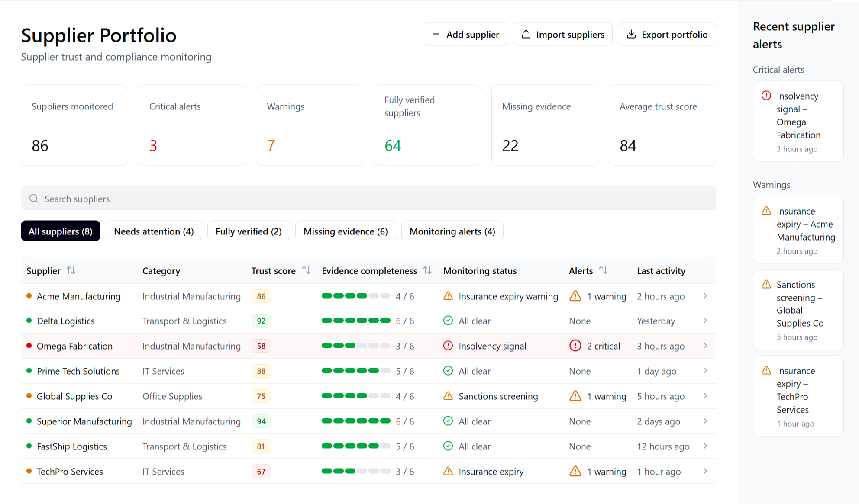
Task: Sort the table by Evidence completeness
Action: (x=428, y=270)
